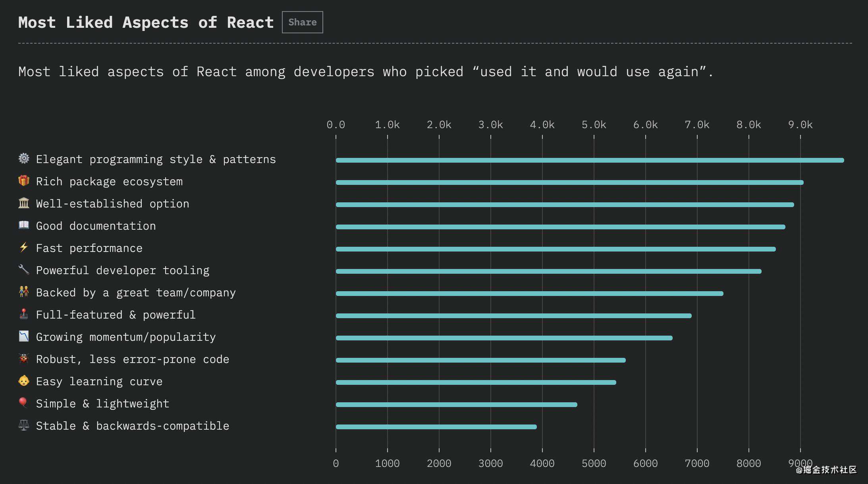Click the top axis label '2.0k'
This screenshot has width=868, height=484.
(439, 125)
